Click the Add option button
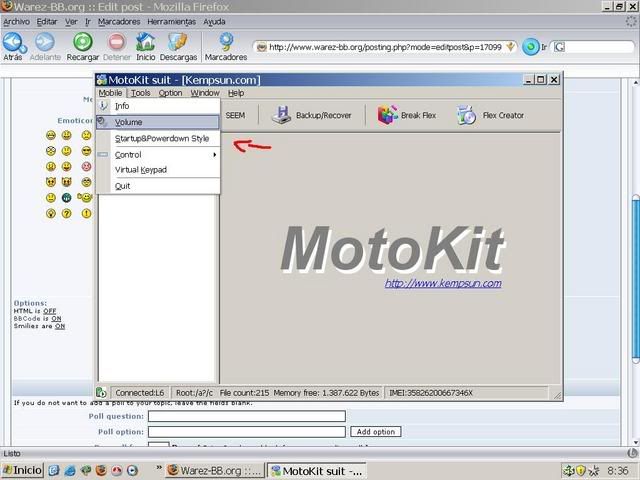This screenshot has height=480, width=640. tap(376, 432)
